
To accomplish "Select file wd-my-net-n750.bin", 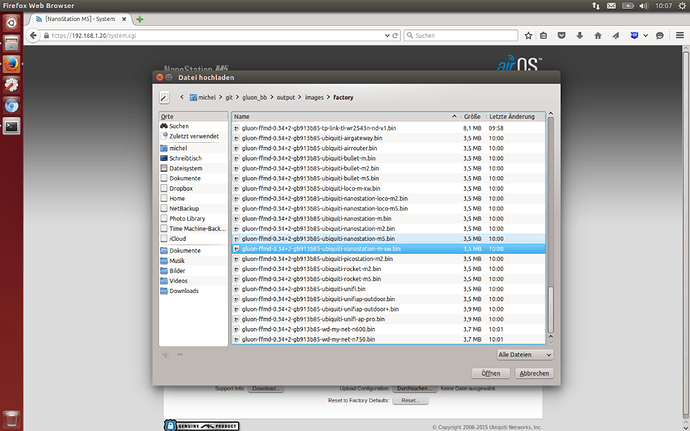I will [x=389, y=339].
